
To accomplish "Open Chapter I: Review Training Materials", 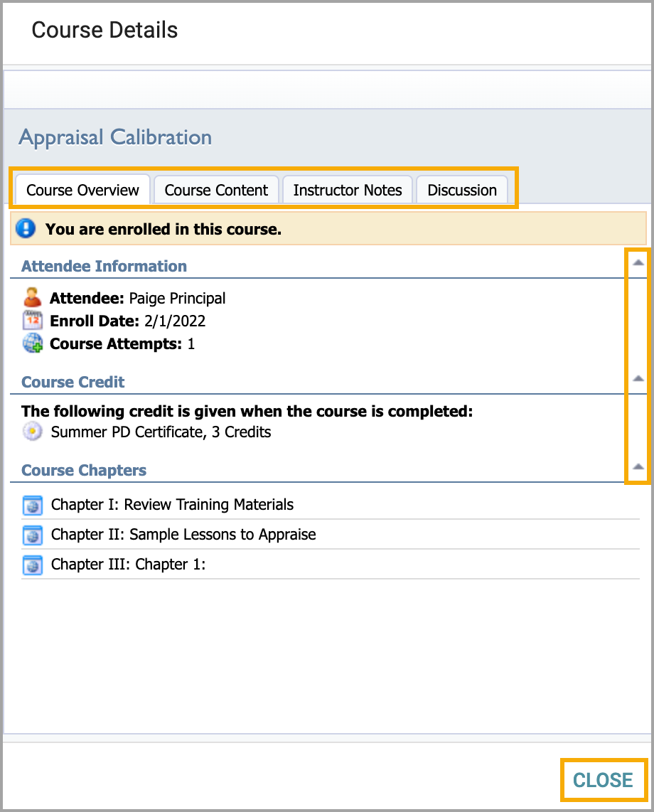I will 172,504.
